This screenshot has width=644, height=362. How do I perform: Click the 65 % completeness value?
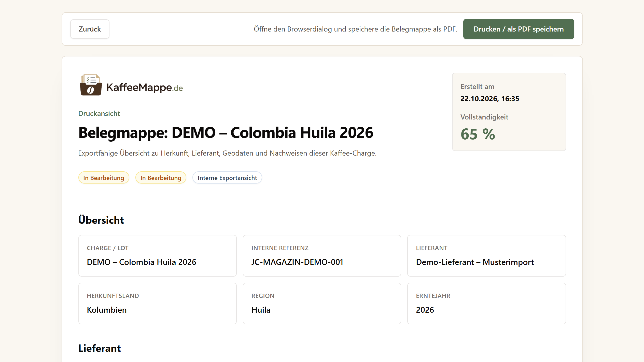point(478,134)
